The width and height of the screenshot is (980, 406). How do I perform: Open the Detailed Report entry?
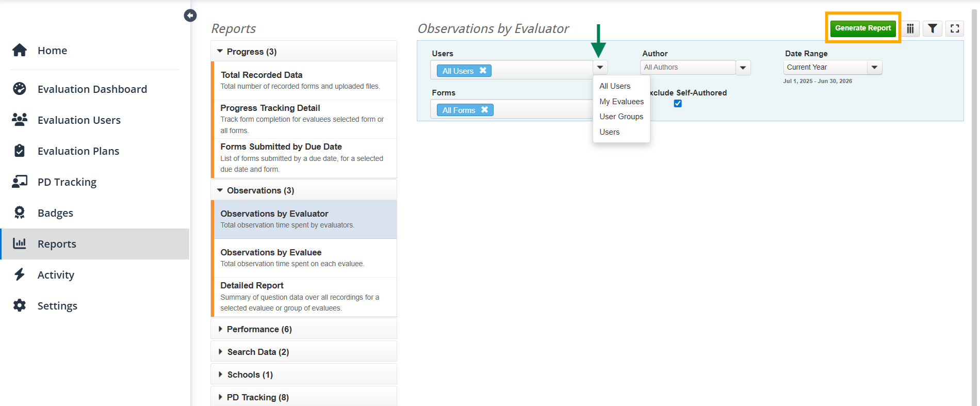(x=305, y=297)
